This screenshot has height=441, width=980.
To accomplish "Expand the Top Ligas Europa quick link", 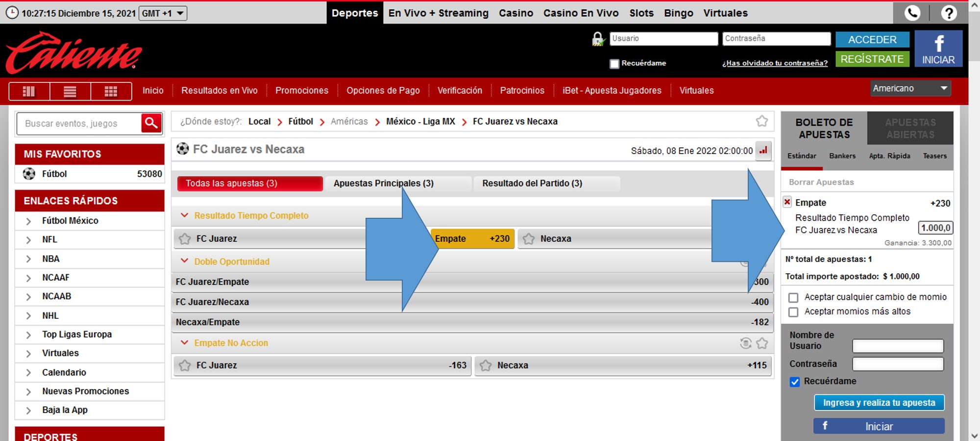I will point(28,335).
